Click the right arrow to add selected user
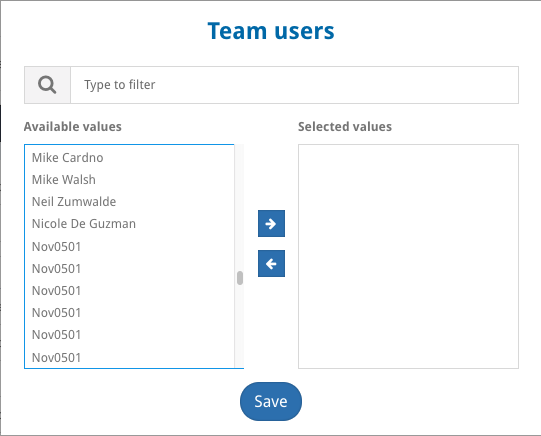This screenshot has width=541, height=436. [271, 224]
